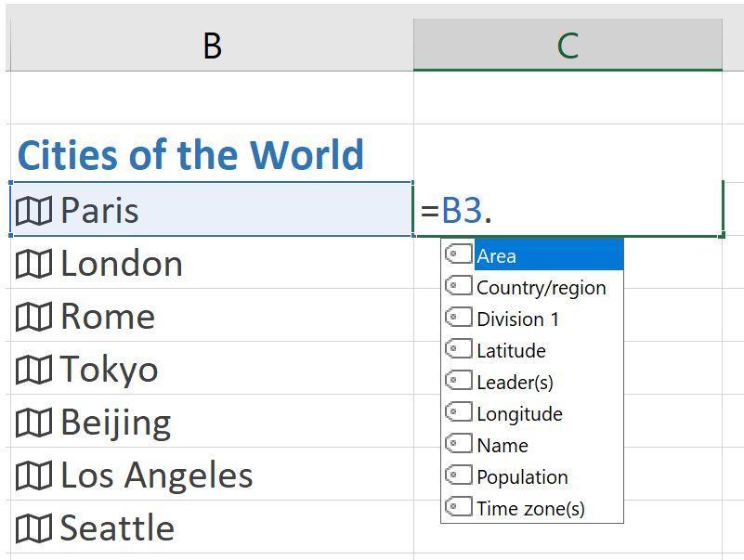
Task: Select Area from the autocomplete list
Action: [497, 256]
